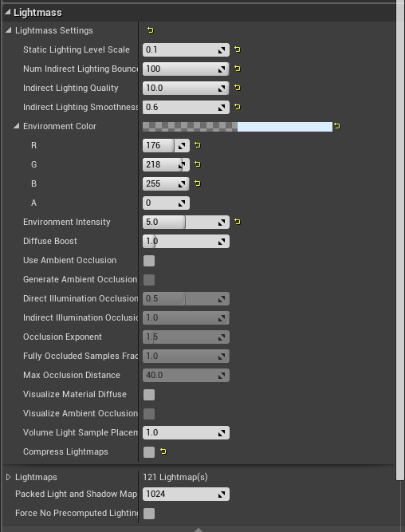The width and height of the screenshot is (405, 532).
Task: Reset the G channel value to default
Action: (x=198, y=164)
